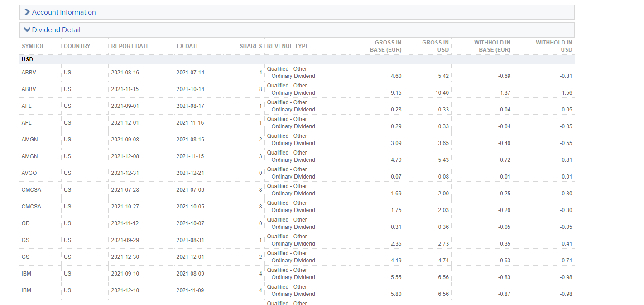Viewport: 644px width, 305px height.
Task: Select report date 2021-08-16
Action: tap(125, 73)
